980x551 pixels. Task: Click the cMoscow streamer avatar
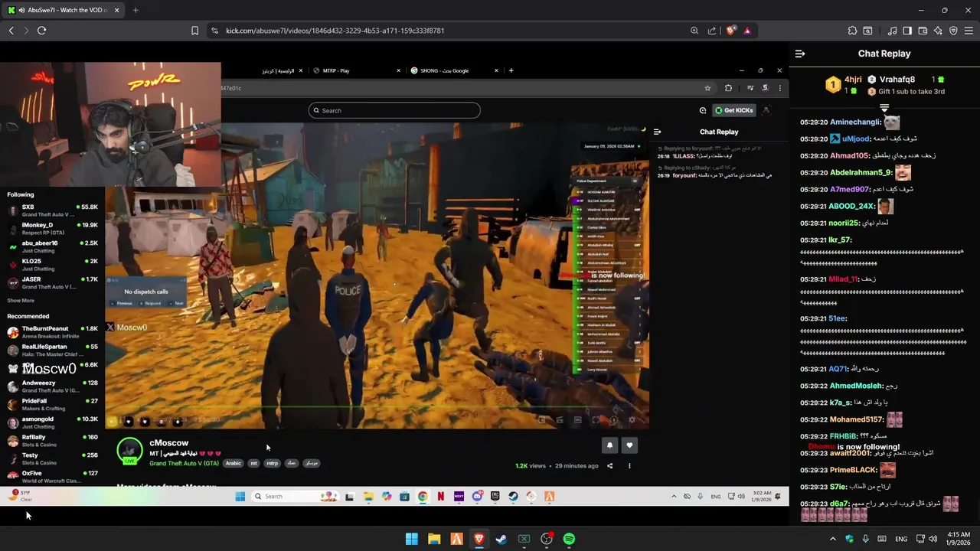(x=129, y=451)
